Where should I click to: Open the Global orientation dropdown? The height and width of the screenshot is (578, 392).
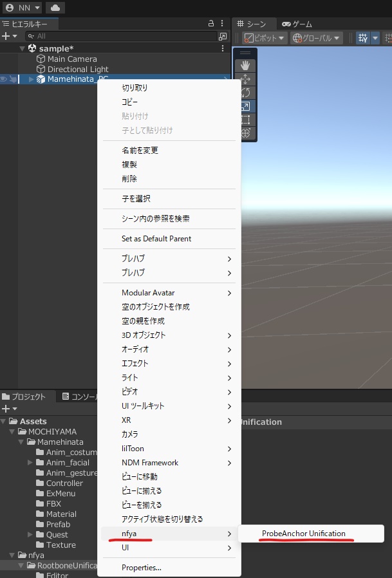point(316,37)
